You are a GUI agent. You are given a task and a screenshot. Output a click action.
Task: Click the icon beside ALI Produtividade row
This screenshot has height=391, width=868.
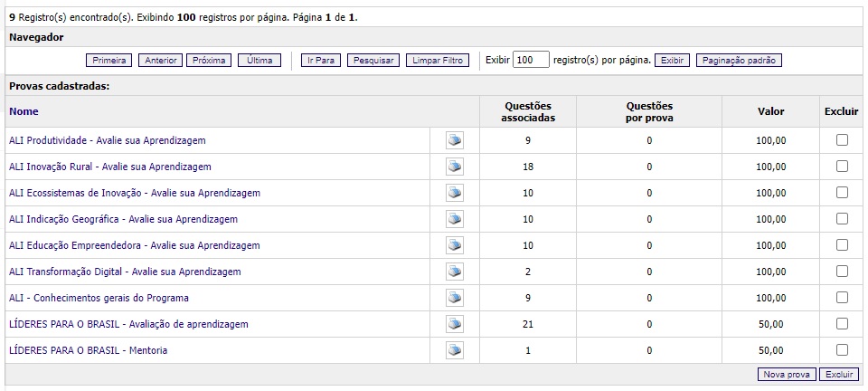pos(455,140)
